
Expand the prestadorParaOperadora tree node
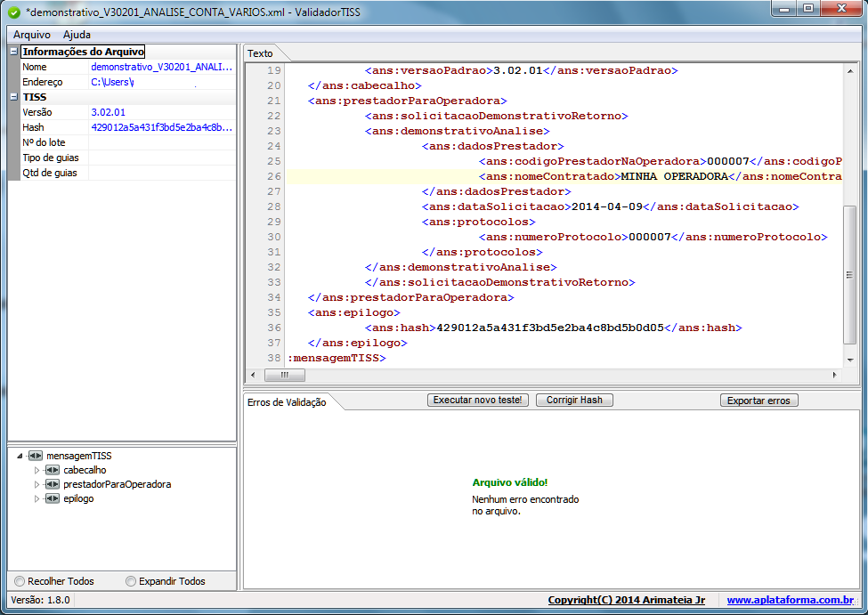click(37, 484)
